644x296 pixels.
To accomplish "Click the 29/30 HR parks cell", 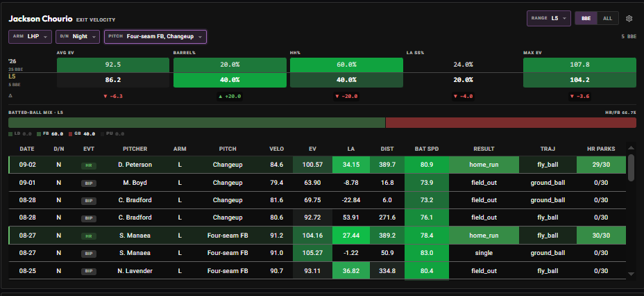I will pos(601,165).
